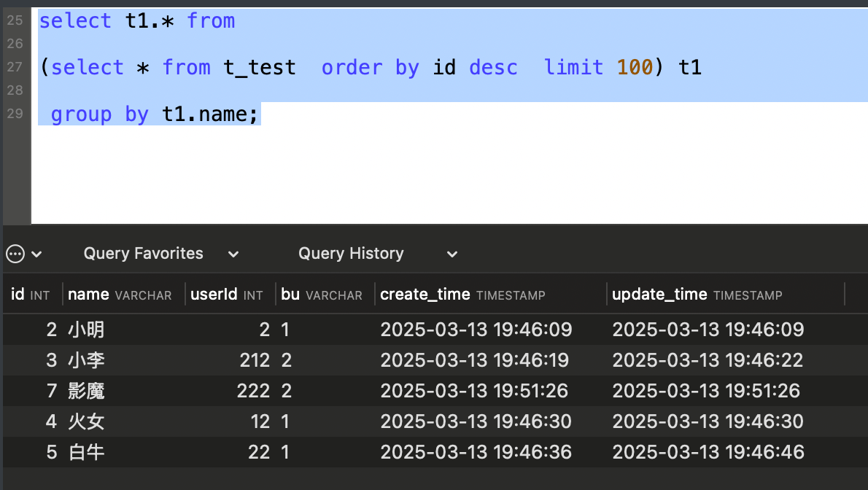
Task: Select the row with name 影魔
Action: pyautogui.click(x=435, y=391)
